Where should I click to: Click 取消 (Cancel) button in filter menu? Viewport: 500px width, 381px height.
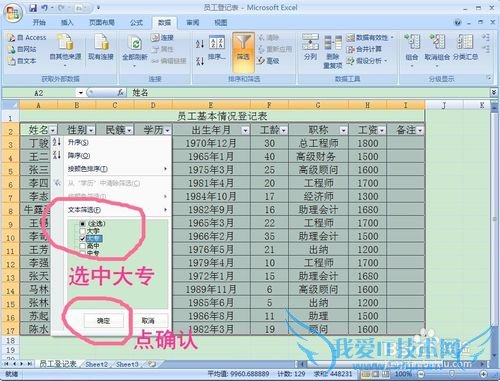pos(148,321)
